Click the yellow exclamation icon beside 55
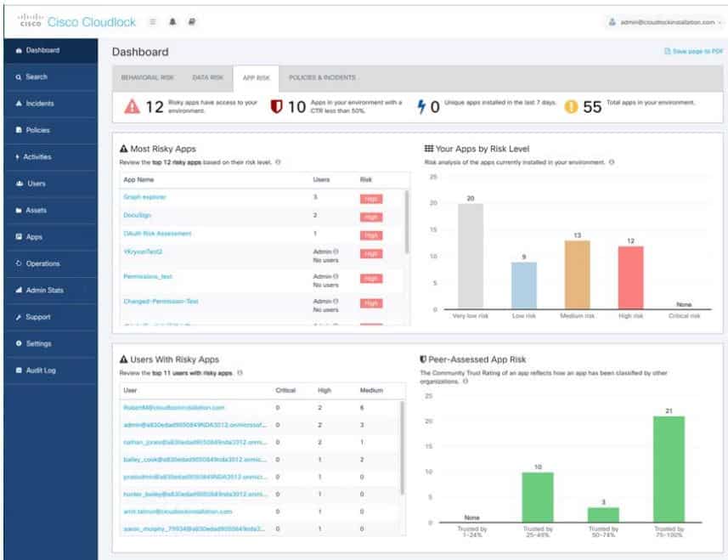728x560 pixels. tap(571, 107)
